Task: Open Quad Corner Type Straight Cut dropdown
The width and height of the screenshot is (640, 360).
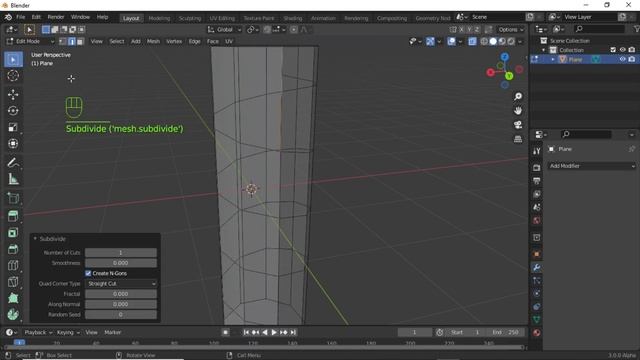Action: click(x=121, y=283)
